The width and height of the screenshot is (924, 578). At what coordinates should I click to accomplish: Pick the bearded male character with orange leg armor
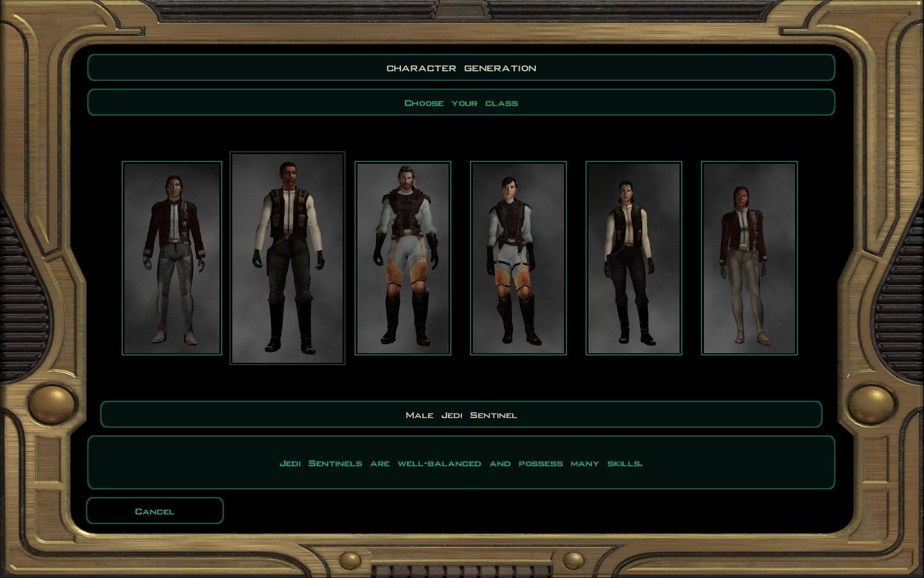point(403,258)
